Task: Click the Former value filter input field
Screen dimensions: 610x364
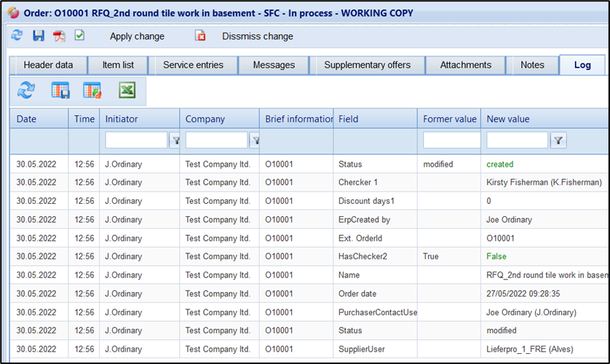Action: point(451,141)
